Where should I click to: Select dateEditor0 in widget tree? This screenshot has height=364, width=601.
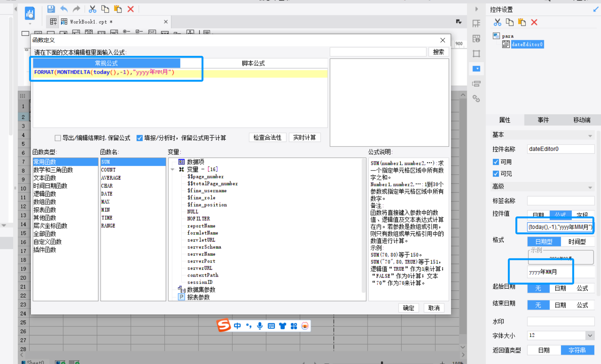(x=527, y=44)
